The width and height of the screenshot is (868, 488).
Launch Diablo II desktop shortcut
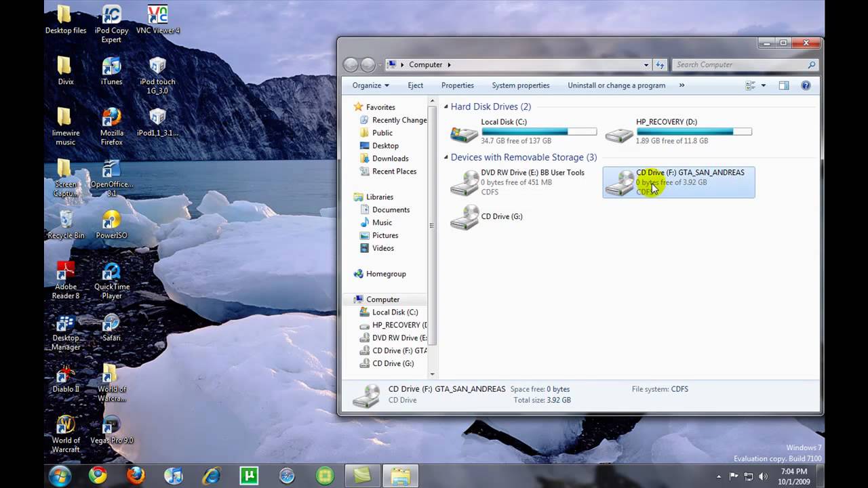65,379
